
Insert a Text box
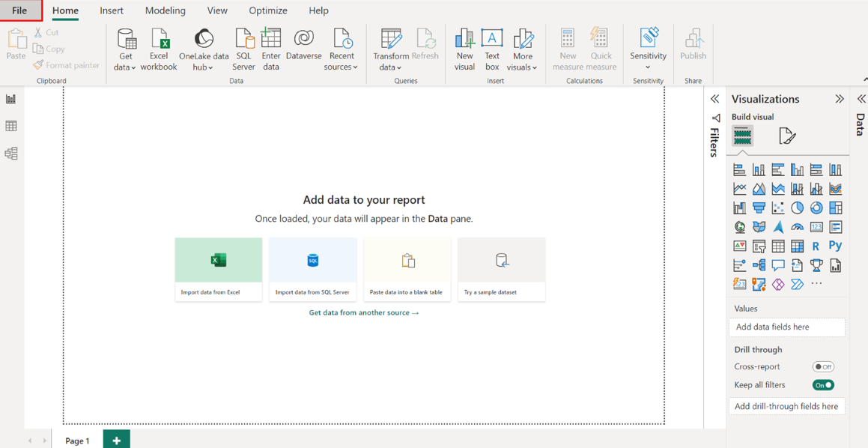pos(492,49)
